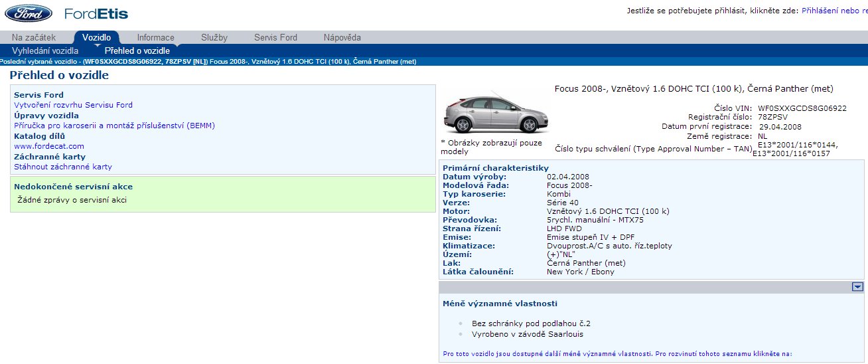The image size is (868, 364).
Task: Click Stáhnout záchranné karty link
Action: (x=63, y=167)
